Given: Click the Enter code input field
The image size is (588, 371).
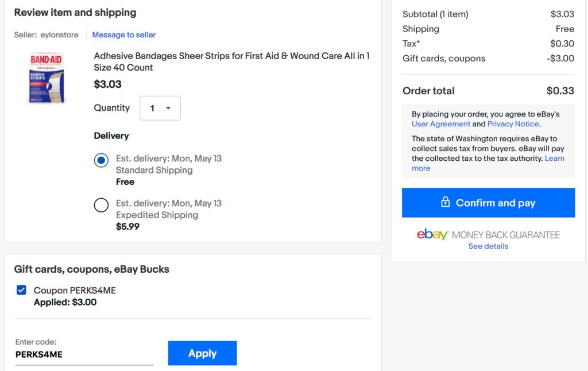Looking at the screenshot, I should point(84,354).
